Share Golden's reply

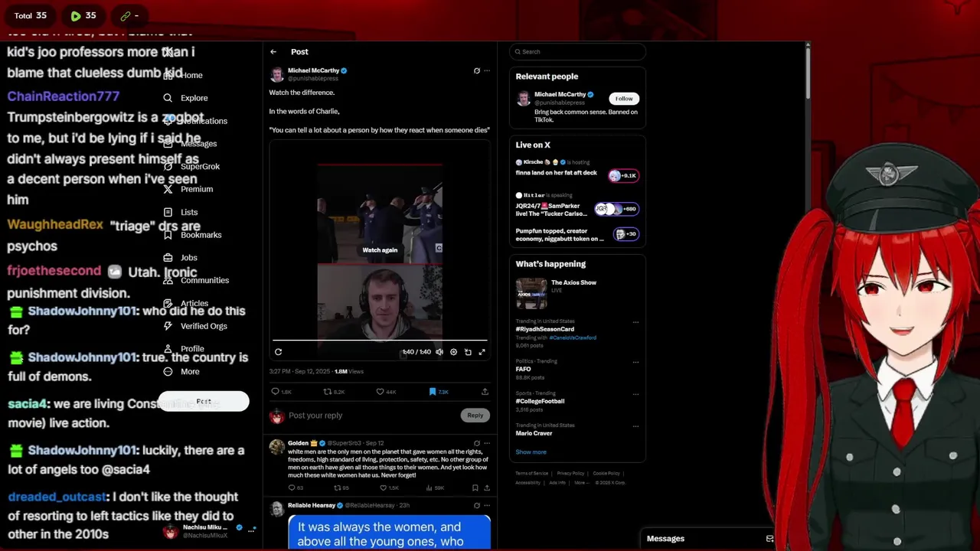(486, 487)
